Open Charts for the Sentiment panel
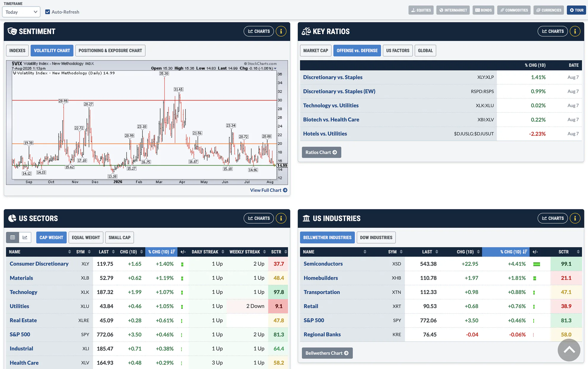This screenshot has width=588, height=369. (x=259, y=31)
